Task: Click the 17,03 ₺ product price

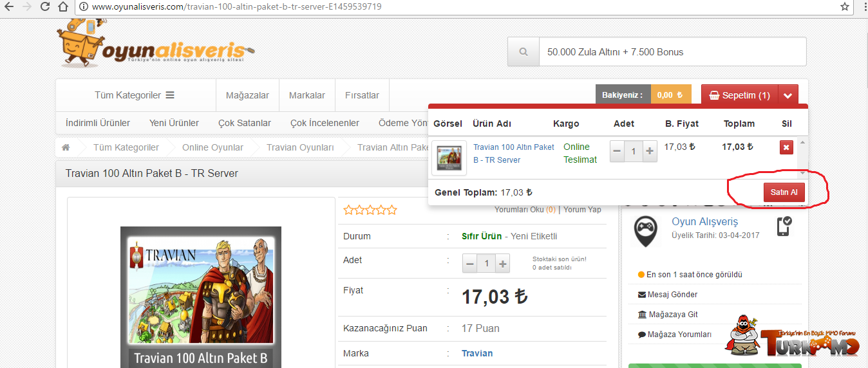Action: (x=495, y=297)
